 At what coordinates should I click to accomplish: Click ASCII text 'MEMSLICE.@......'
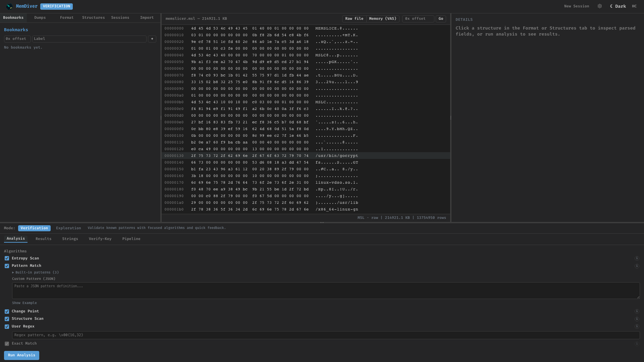tap(337, 28)
